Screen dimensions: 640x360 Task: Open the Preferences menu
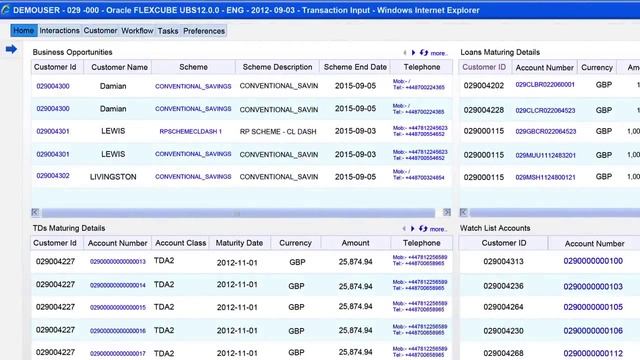tap(204, 31)
